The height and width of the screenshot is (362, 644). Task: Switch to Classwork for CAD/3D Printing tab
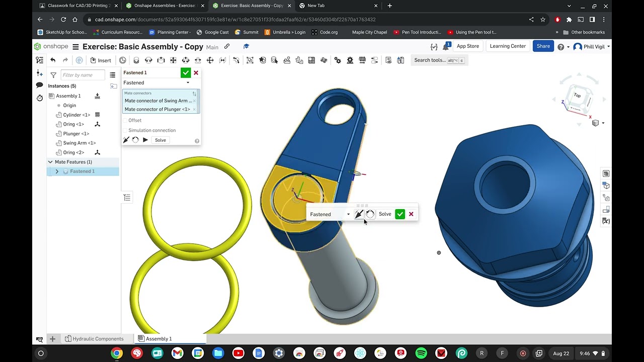[x=79, y=6]
